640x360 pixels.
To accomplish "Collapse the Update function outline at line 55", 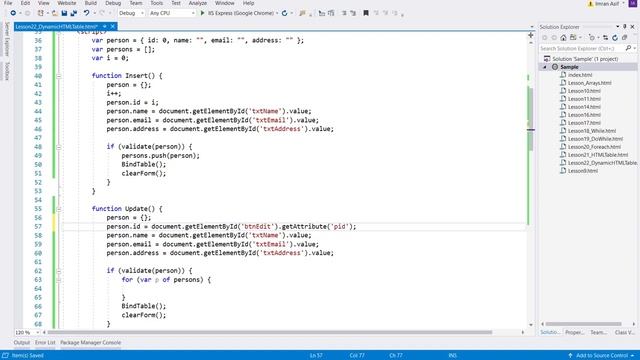I will pos(59,209).
